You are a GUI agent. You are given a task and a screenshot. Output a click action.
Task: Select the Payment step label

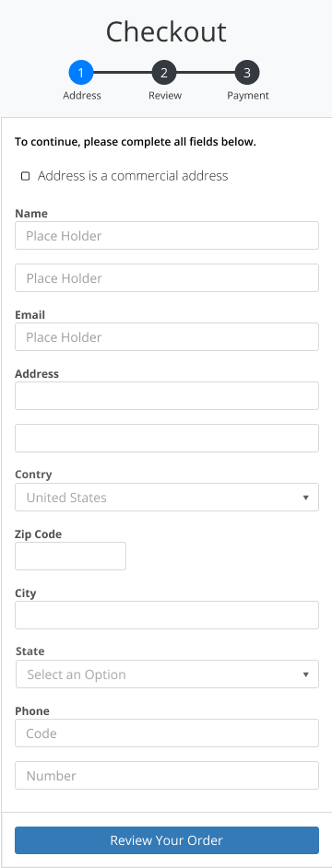click(x=248, y=95)
